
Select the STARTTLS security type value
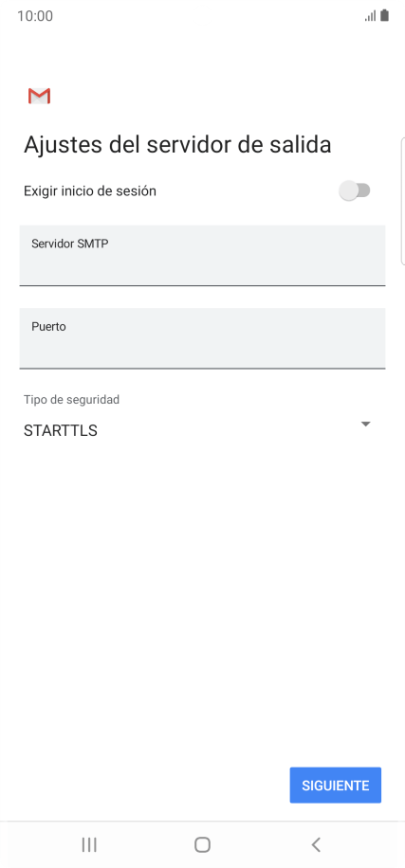coord(61,430)
